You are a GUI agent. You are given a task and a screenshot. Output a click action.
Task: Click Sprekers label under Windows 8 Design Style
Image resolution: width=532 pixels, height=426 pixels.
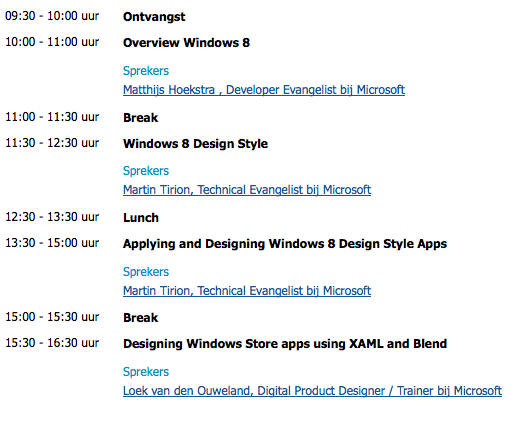pyautogui.click(x=146, y=171)
